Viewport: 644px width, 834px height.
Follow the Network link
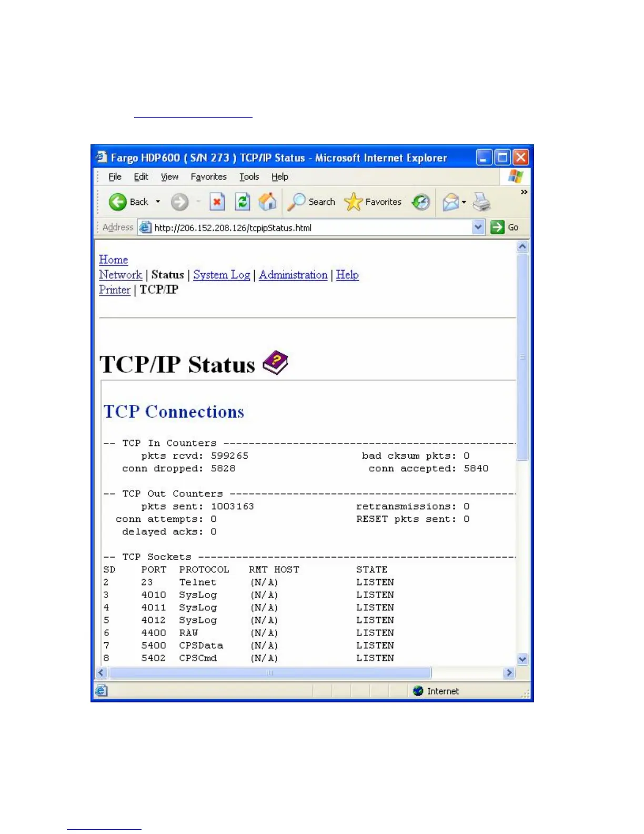[x=120, y=275]
